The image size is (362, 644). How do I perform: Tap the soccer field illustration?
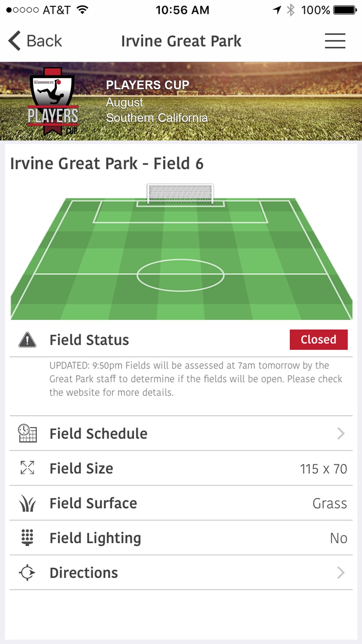point(181,252)
